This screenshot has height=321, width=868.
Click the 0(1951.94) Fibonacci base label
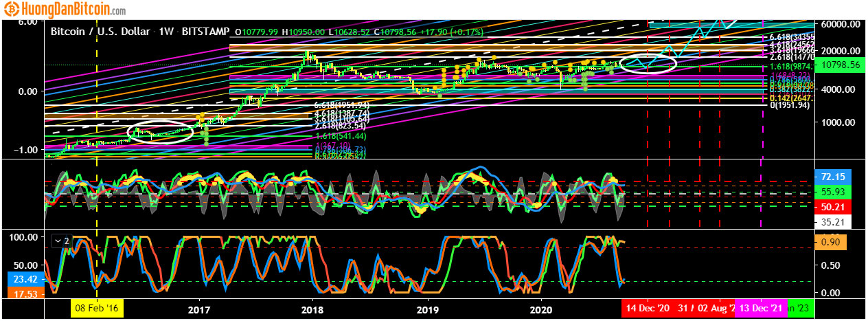[x=791, y=104]
